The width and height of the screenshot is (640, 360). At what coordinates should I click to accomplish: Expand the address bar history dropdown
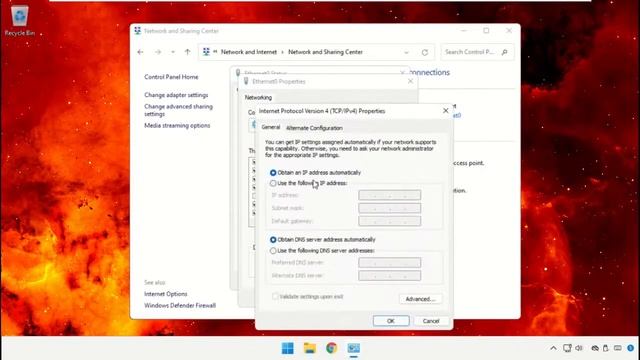[406, 52]
